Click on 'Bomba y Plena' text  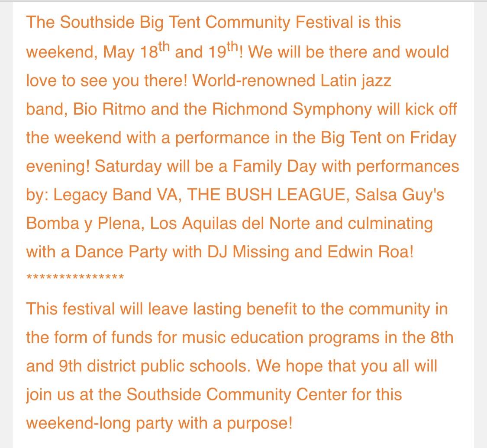point(83,224)
